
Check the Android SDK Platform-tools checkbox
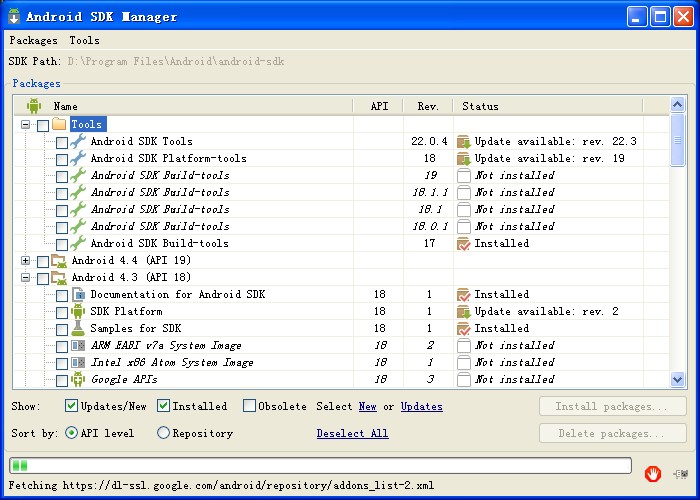pos(62,158)
